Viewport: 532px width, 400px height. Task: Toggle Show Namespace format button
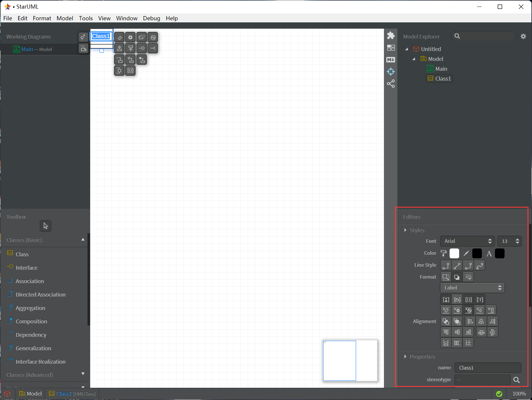click(457, 300)
